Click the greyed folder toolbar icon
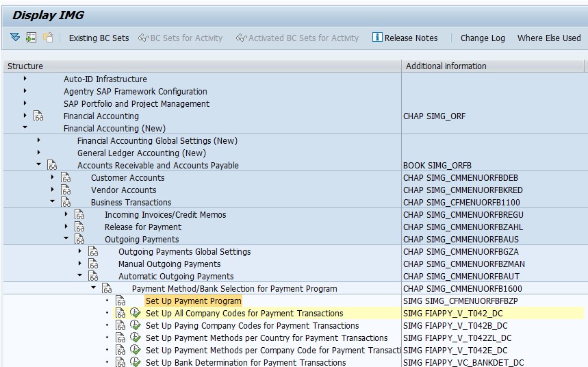The width and height of the screenshot is (588, 367). click(x=48, y=37)
